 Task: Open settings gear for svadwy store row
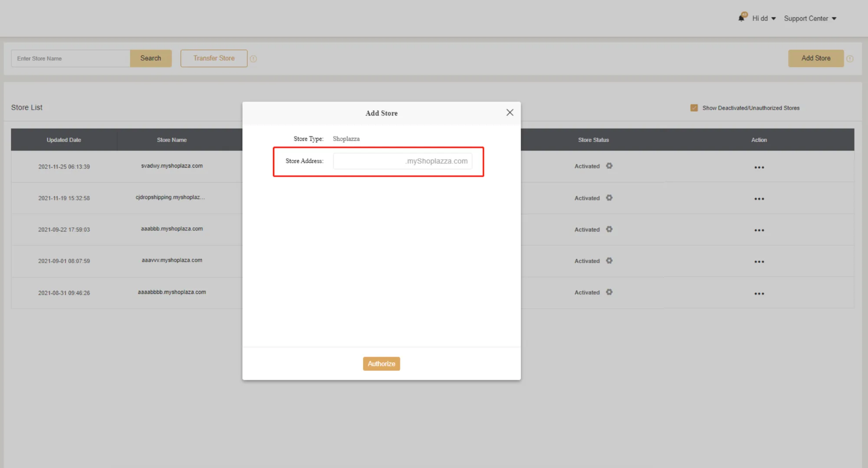tap(609, 166)
